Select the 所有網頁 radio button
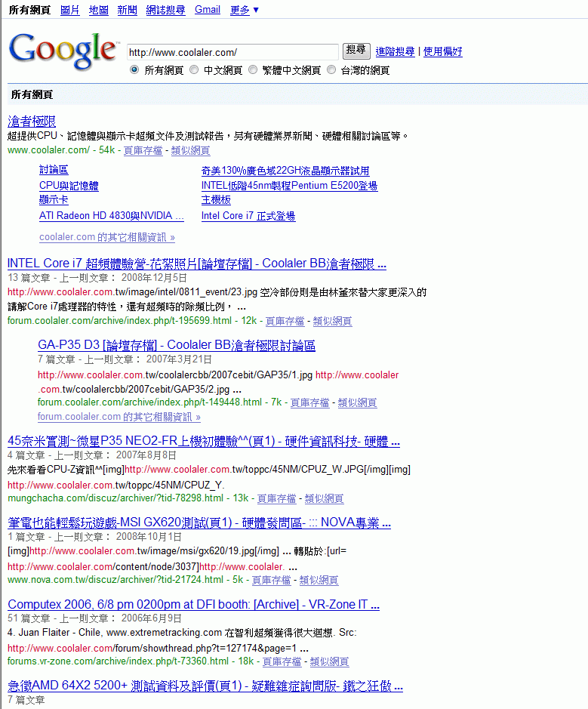Image resolution: width=588 pixels, height=709 pixels. [x=134, y=70]
